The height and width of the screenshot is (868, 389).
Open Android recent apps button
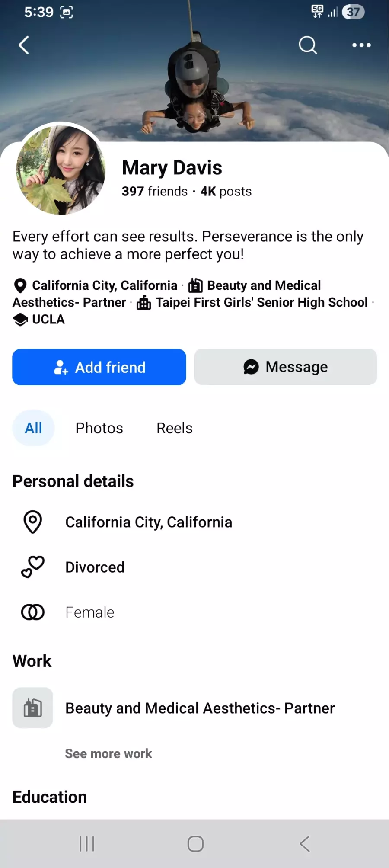tap(86, 844)
